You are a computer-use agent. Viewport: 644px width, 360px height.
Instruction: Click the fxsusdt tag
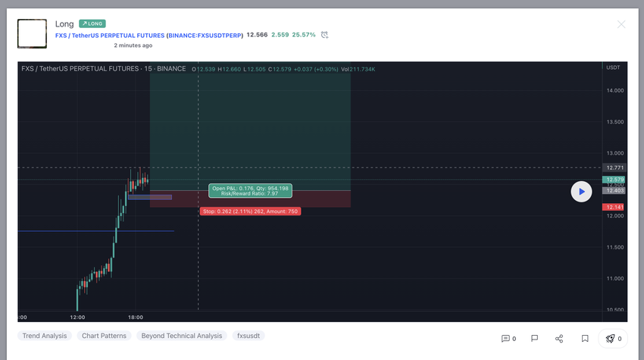tap(249, 336)
